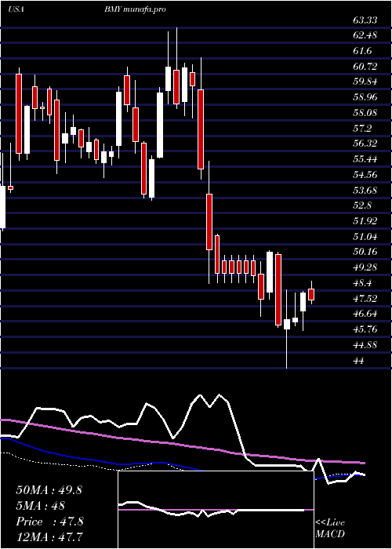
Task: Select the 55.44 price axis label
Action: tap(365, 159)
